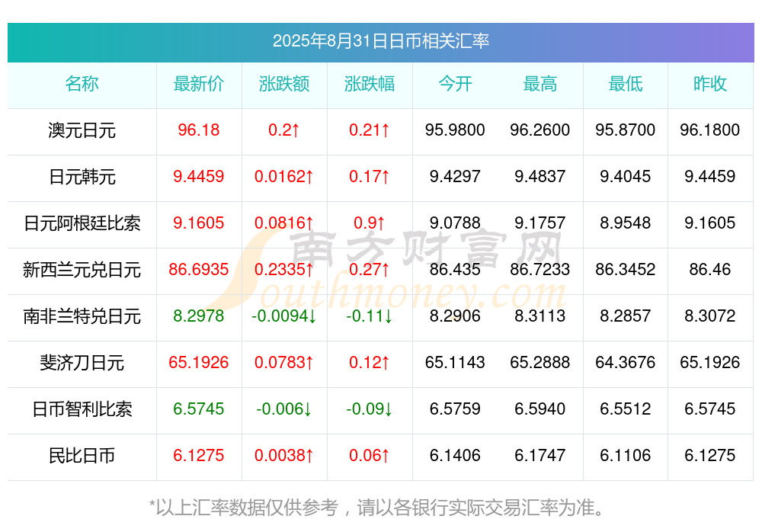762x532 pixels.
Task: Click opening price 95.9800
Action: 455,130
